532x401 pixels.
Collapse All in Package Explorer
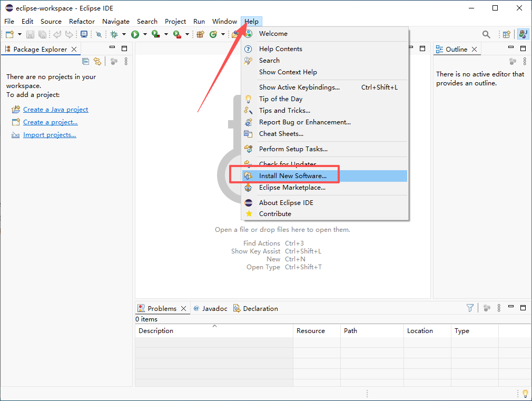tap(85, 62)
